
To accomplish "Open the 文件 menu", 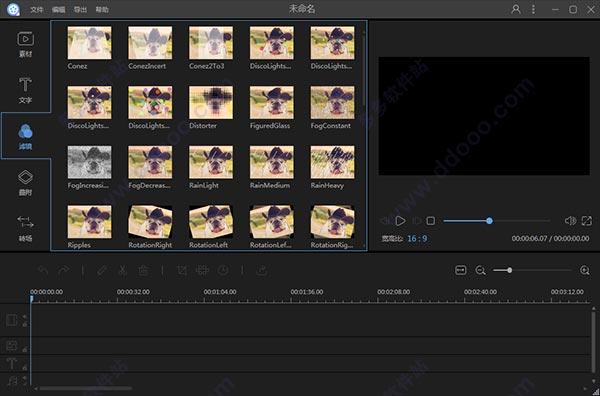I will tap(37, 10).
